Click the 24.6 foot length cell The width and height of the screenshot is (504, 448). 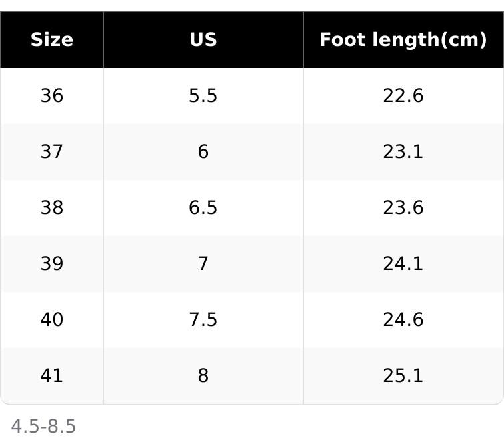(403, 320)
